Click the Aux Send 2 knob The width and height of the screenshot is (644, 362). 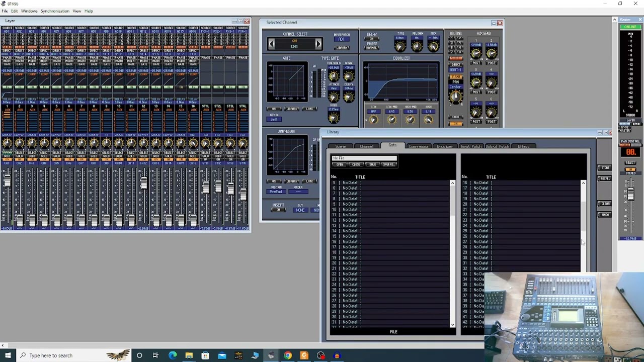(491, 54)
